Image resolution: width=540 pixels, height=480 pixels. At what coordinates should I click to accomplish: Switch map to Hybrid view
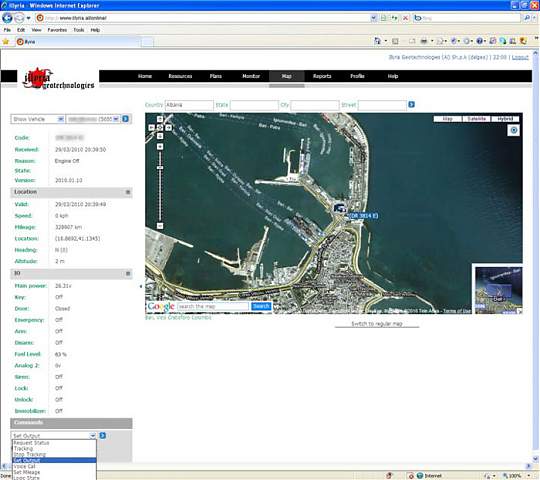[x=505, y=119]
